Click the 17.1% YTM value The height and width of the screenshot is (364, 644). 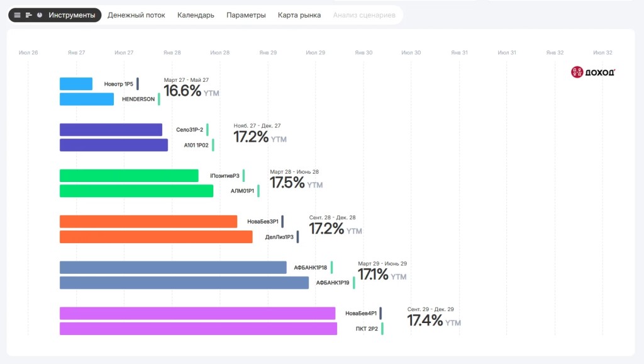coord(382,275)
